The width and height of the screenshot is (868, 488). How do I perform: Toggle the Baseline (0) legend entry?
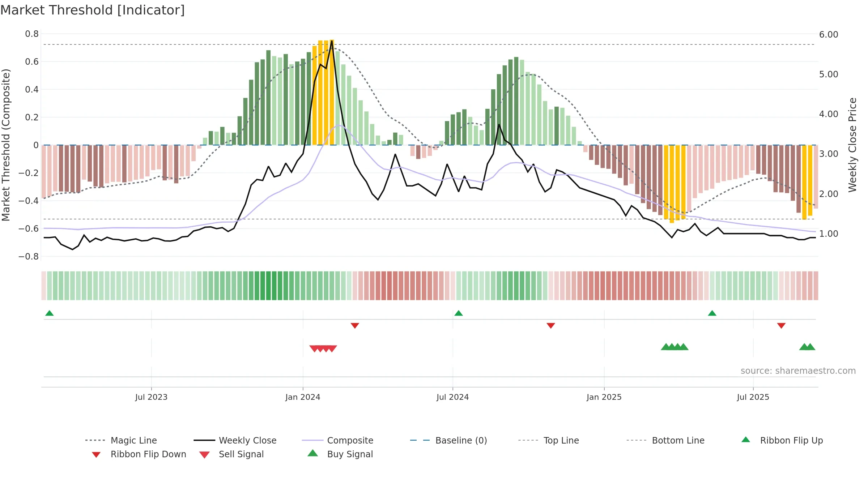448,440
